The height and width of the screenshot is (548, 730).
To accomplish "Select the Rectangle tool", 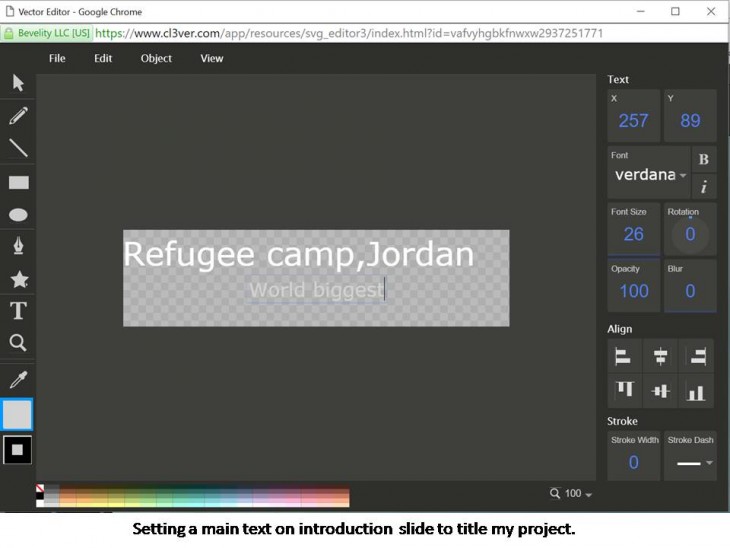I will click(18, 182).
